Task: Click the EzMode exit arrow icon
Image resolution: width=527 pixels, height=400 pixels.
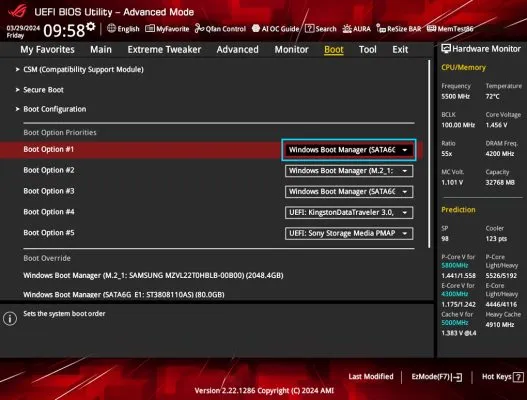Action: 457,377
